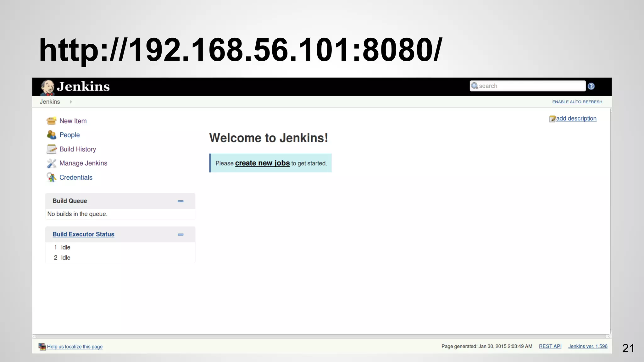Click the Jenkins breadcrumb item
Viewport: 644px width, 362px height.
coord(50,102)
